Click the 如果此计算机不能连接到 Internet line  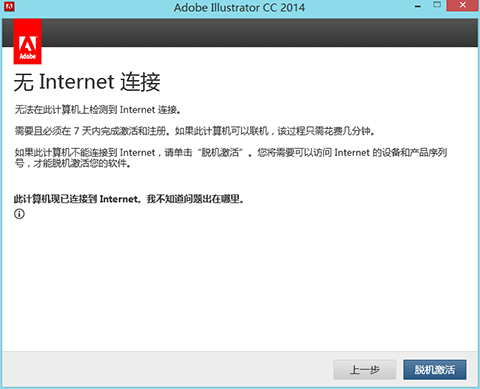pyautogui.click(x=231, y=152)
